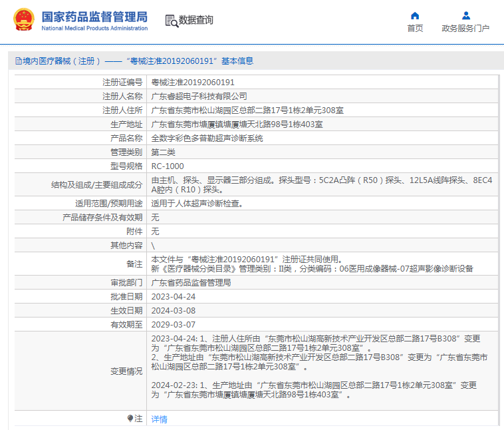Open the 详情 details link
Screen dimensions: 504x430
coord(159,419)
